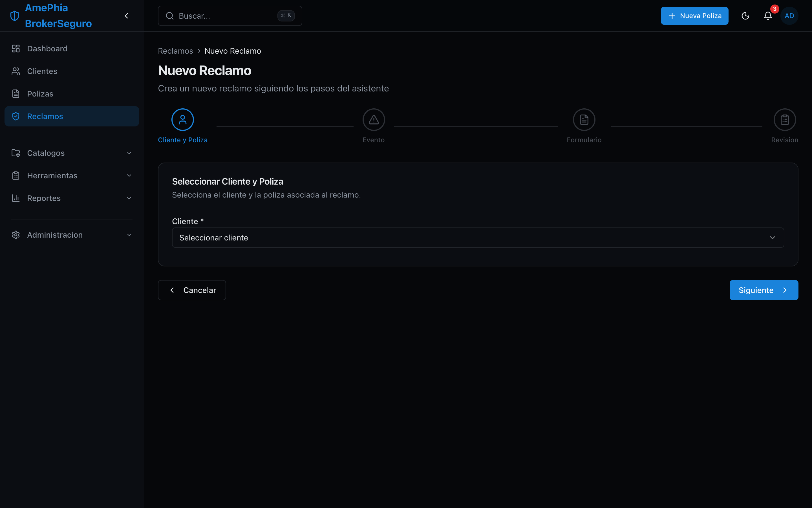Expand the Catalogos menu chevron
This screenshot has width=812, height=508.
(x=129, y=153)
